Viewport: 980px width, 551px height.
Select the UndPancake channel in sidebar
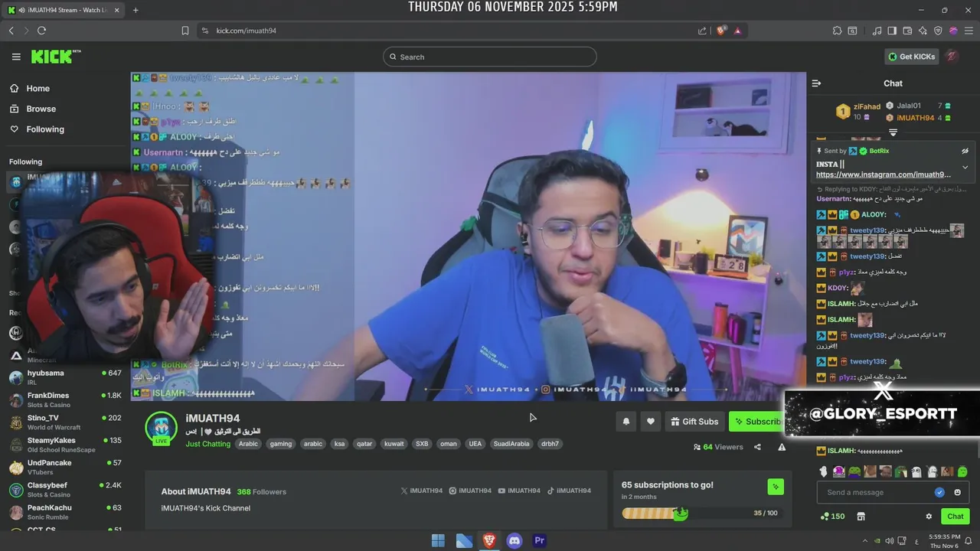coord(66,467)
